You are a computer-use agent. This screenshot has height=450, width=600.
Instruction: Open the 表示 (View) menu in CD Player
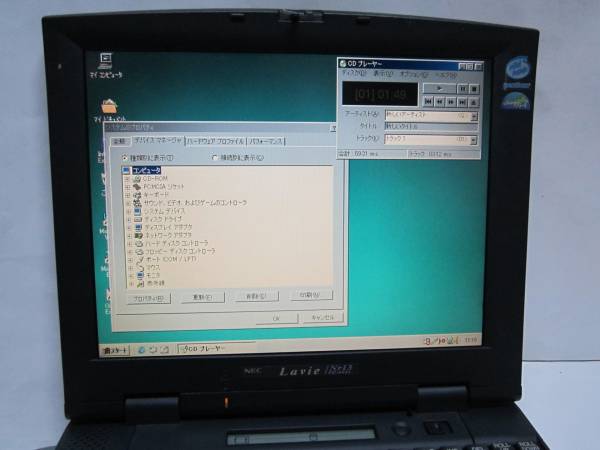(x=383, y=74)
